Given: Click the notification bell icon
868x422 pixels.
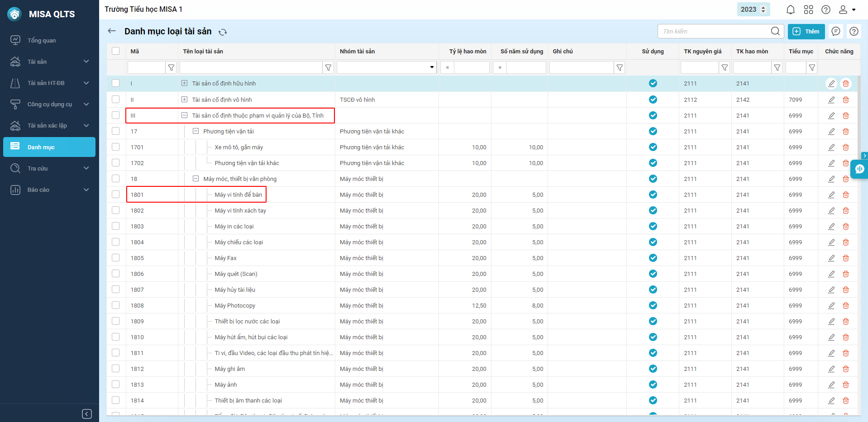Looking at the screenshot, I should point(790,9).
